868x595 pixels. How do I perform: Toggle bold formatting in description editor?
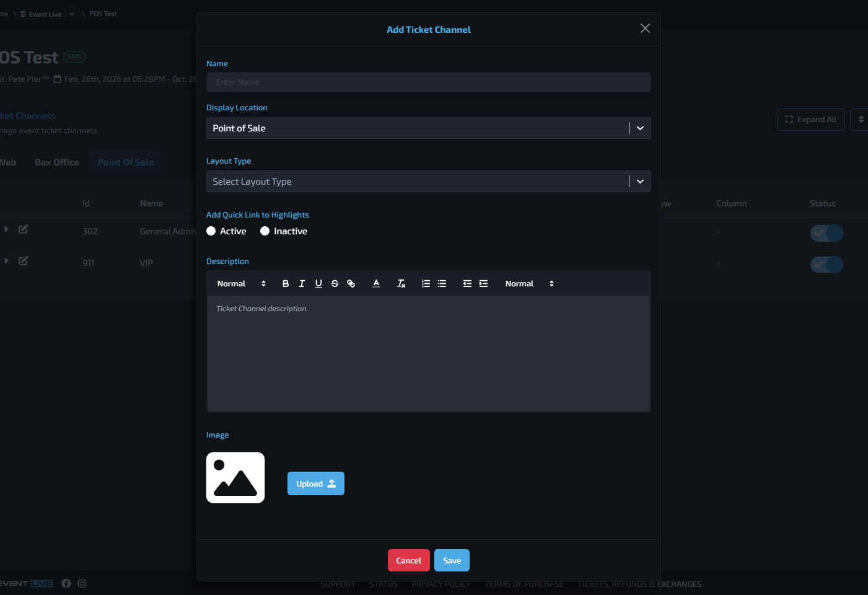pos(286,284)
